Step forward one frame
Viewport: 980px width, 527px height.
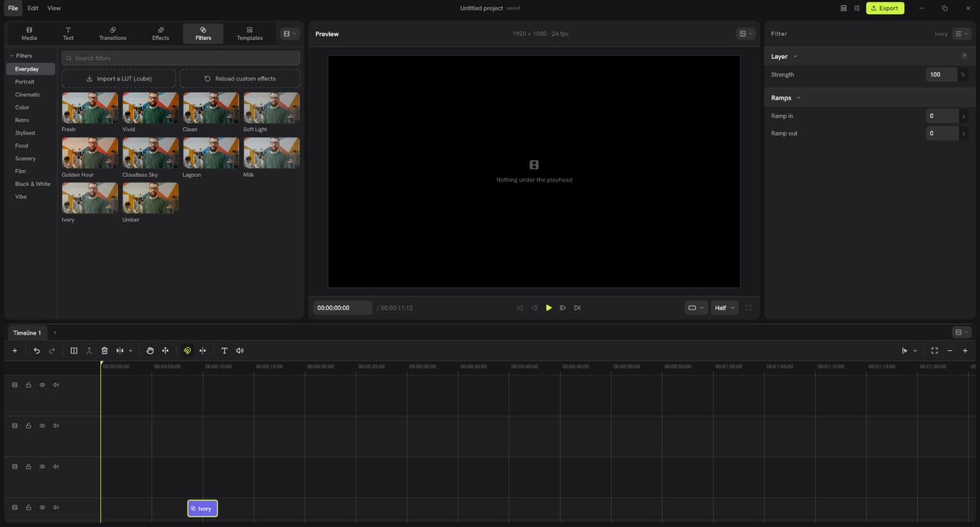[x=563, y=308]
